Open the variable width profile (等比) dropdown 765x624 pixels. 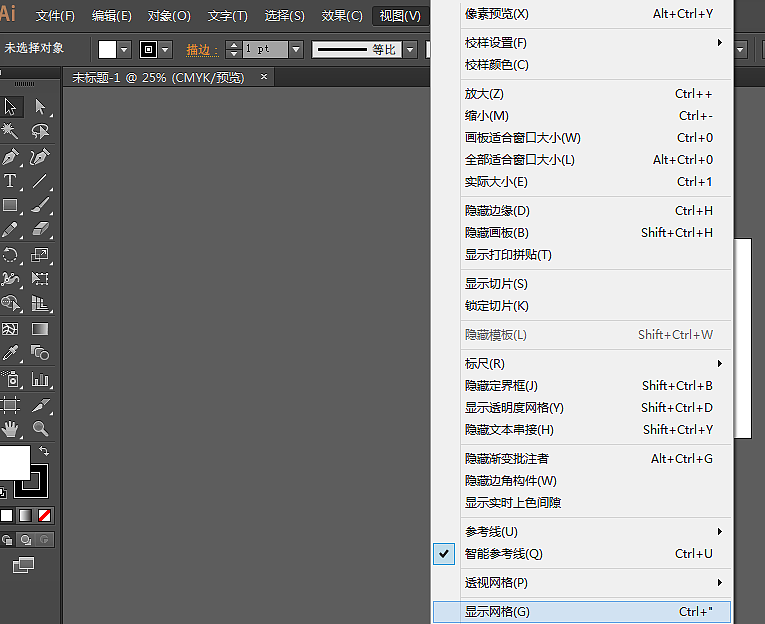410,49
